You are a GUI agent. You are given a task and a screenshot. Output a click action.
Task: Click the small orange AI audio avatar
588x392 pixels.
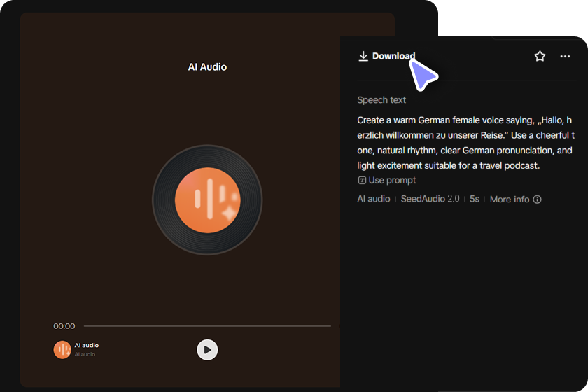[62, 349]
